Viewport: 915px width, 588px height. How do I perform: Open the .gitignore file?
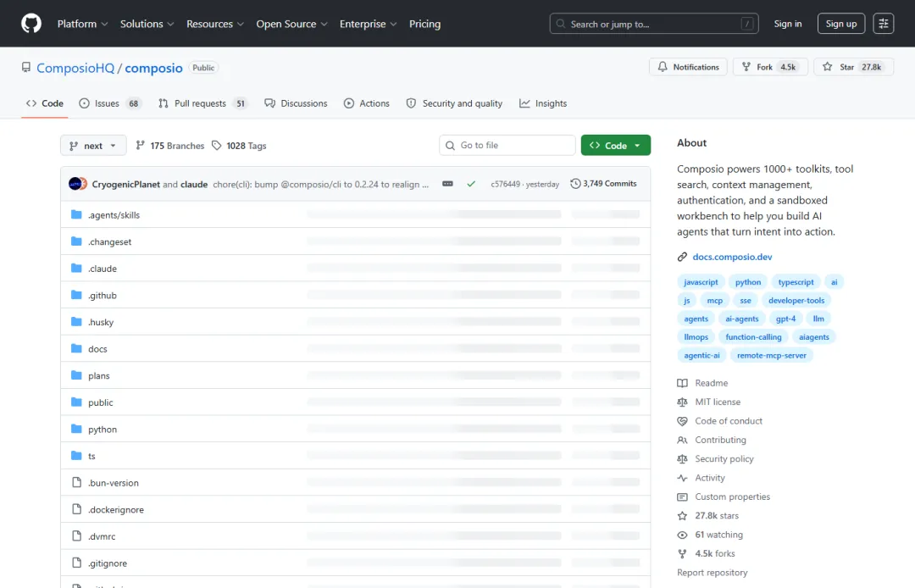108,564
